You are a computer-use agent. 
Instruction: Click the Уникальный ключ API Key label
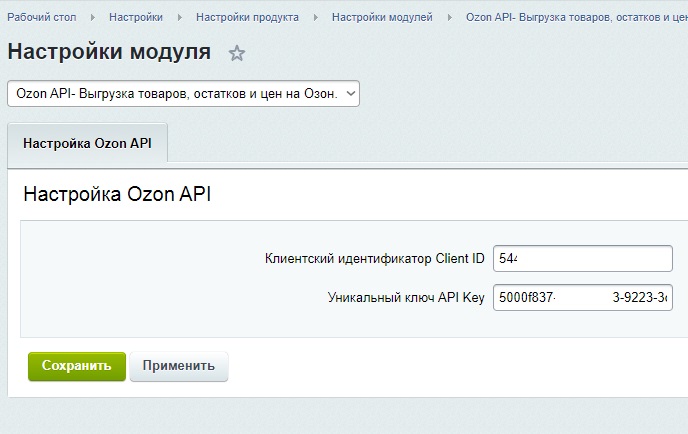click(x=406, y=298)
